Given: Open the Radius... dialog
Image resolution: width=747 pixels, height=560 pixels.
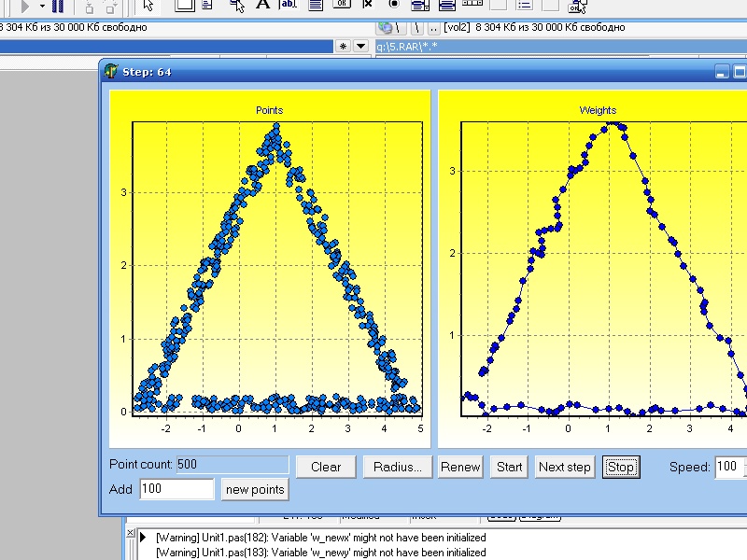Looking at the screenshot, I should pos(397,467).
